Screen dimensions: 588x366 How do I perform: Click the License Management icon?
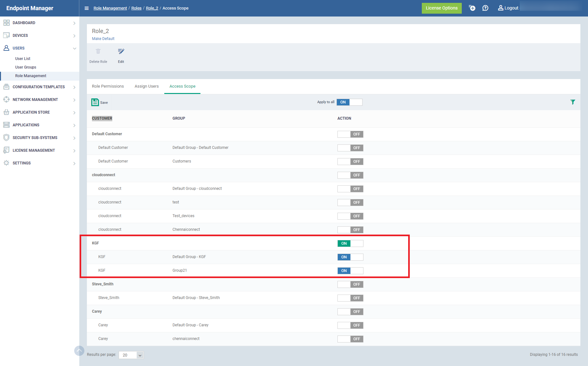[x=6, y=150]
